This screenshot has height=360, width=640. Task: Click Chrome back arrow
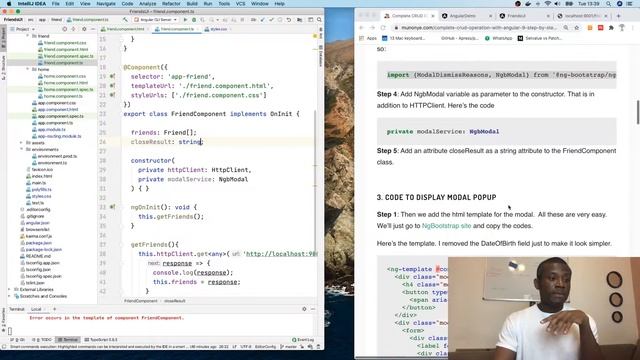pos(361,28)
